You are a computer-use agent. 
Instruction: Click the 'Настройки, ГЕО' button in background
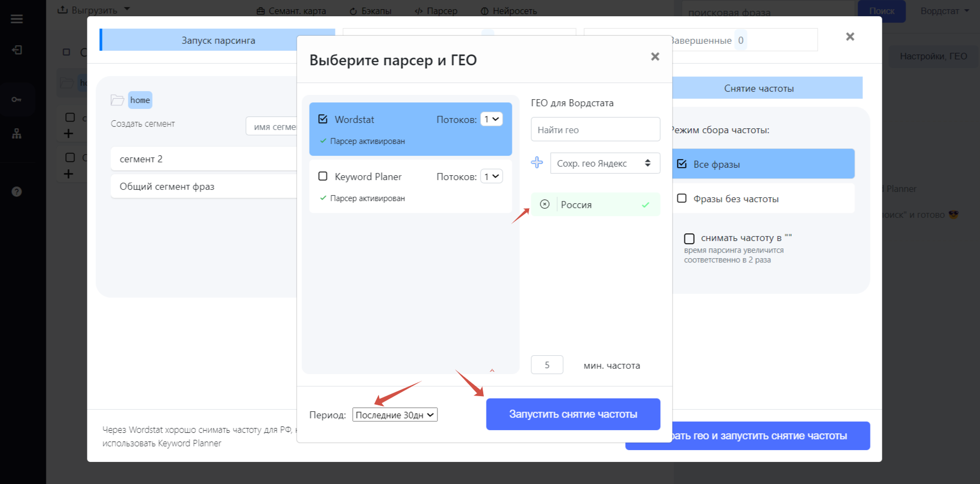tap(933, 56)
